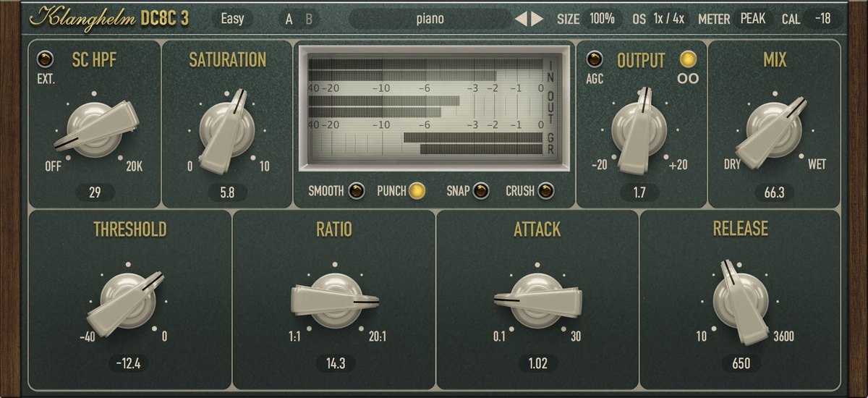Click the mix value 66.3
868x398 pixels.
point(774,193)
